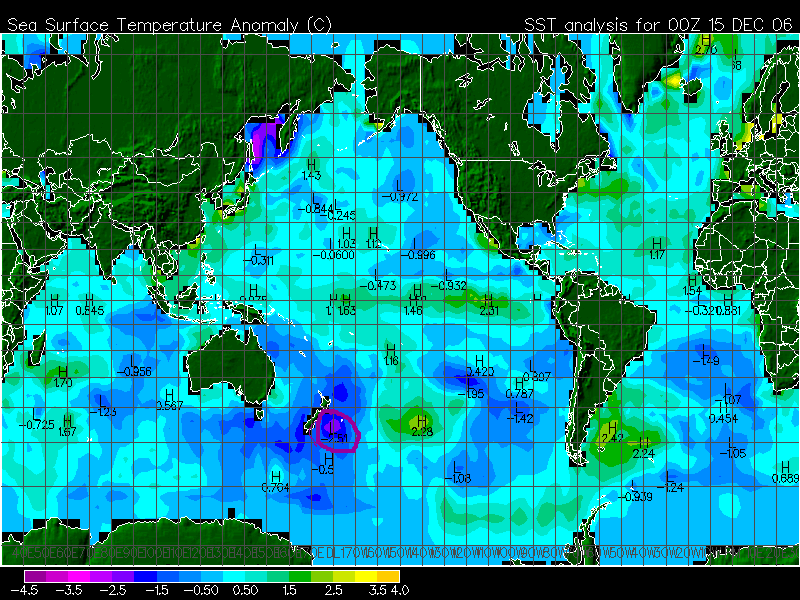Click the L -1.49 South Atlantic label

pyautogui.click(x=706, y=355)
